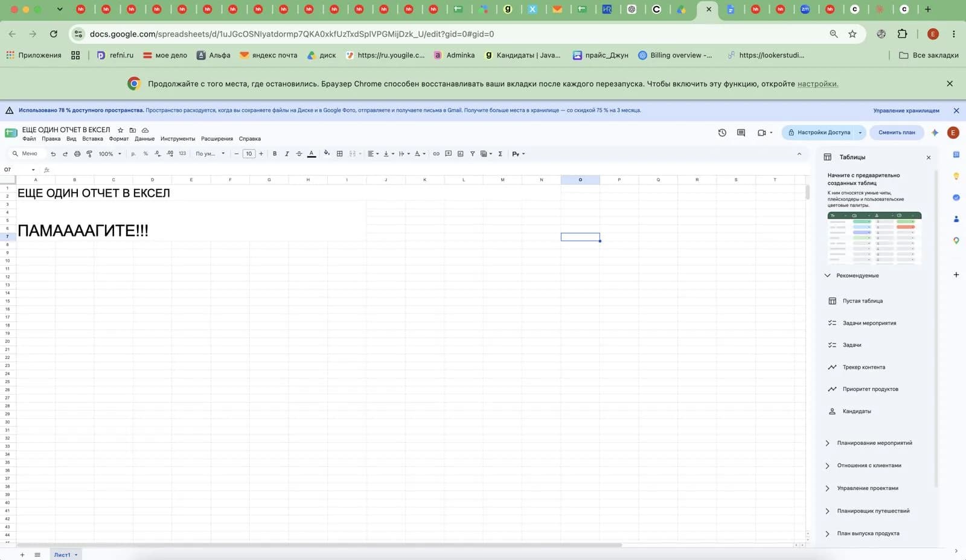Open Настройки Доступа share button
The width and height of the screenshot is (966, 560).
pyautogui.click(x=819, y=133)
